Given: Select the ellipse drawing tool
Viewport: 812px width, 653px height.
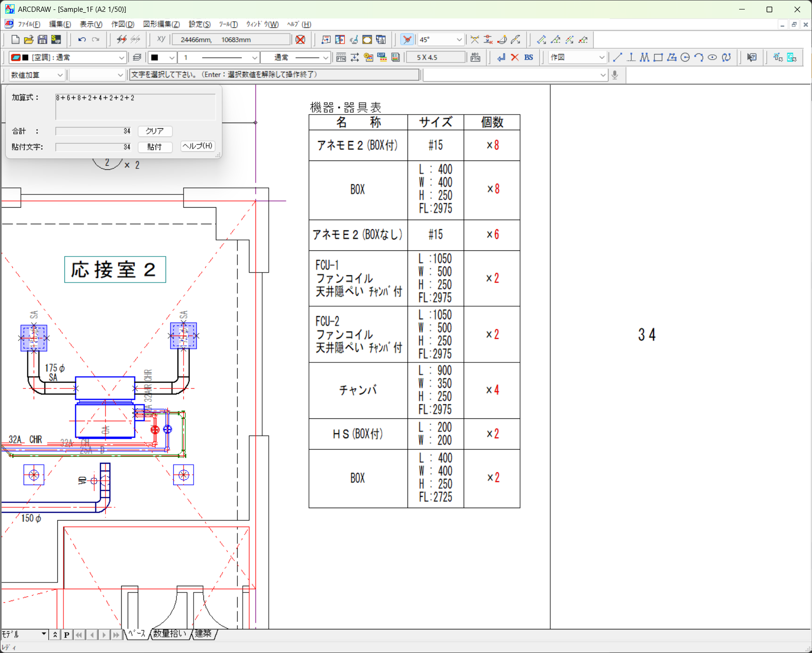Looking at the screenshot, I should 713,57.
